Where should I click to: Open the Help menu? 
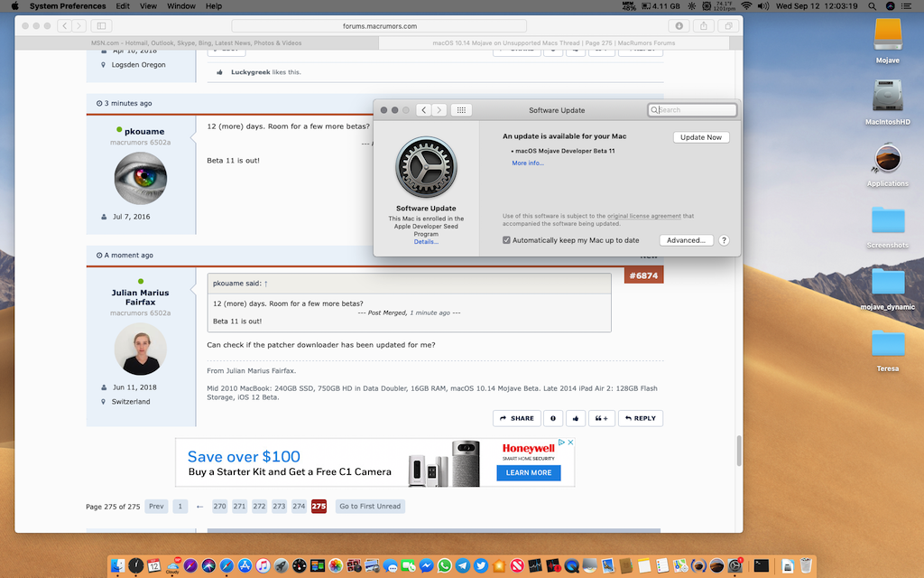[x=213, y=6]
